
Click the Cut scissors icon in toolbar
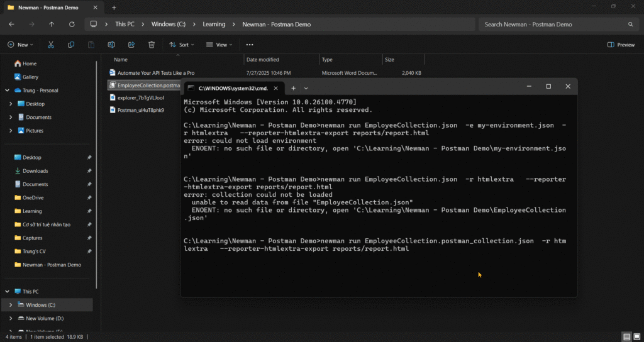coord(51,45)
